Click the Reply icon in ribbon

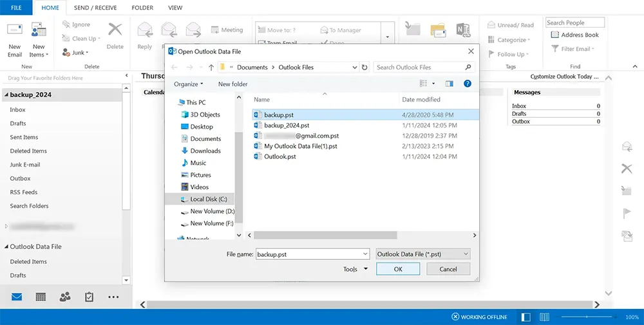click(x=144, y=30)
